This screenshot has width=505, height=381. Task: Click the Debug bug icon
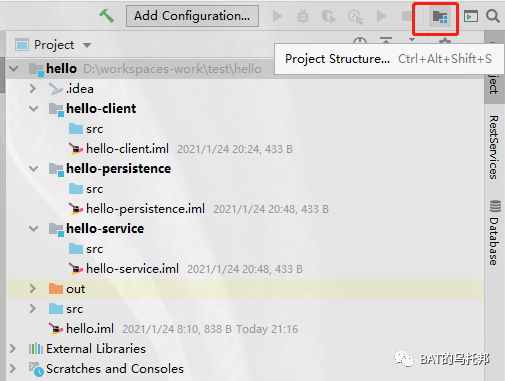303,16
